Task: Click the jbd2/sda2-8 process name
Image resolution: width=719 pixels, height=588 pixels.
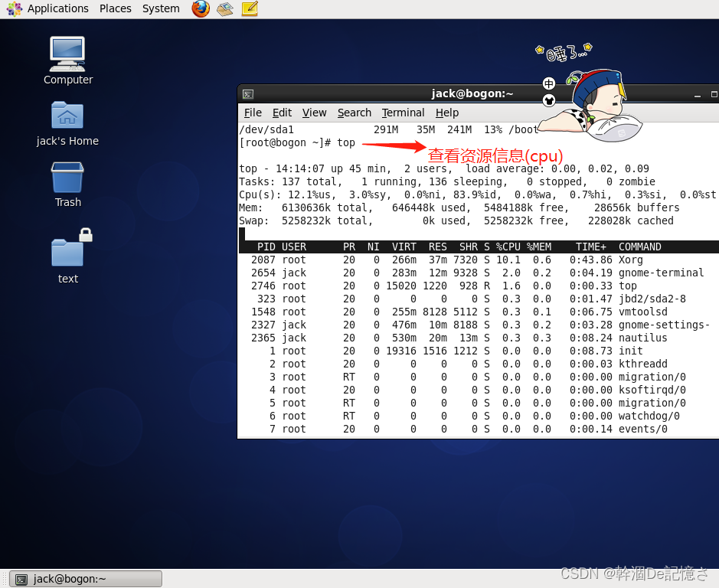Action: pos(652,299)
